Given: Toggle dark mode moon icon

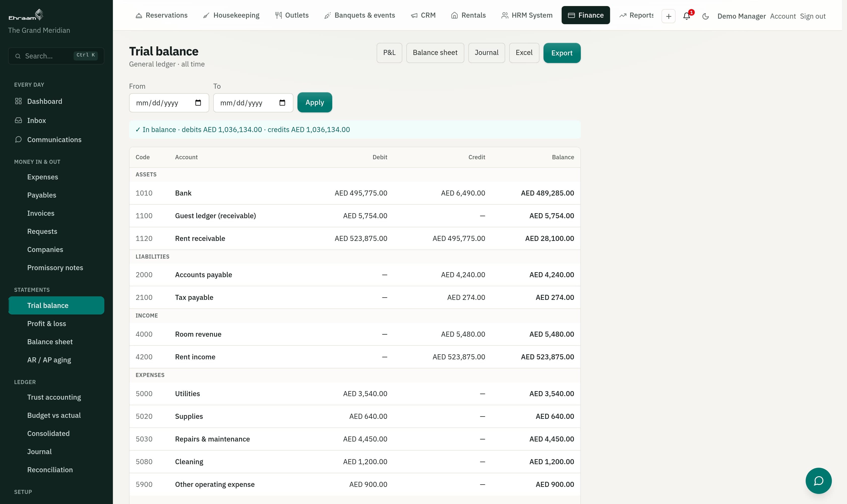Looking at the screenshot, I should (x=705, y=16).
